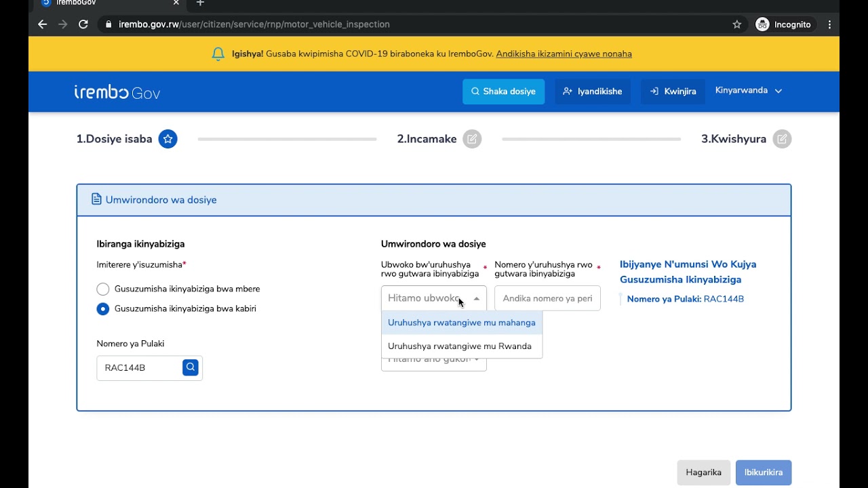Viewport: 868px width, 488px height.
Task: Click the browser forward arrow
Action: (63, 24)
